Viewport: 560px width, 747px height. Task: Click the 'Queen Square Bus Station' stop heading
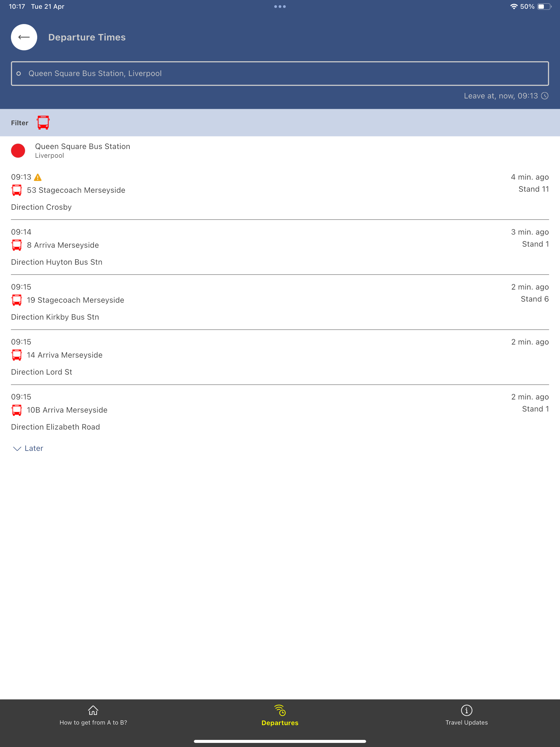pyautogui.click(x=82, y=147)
